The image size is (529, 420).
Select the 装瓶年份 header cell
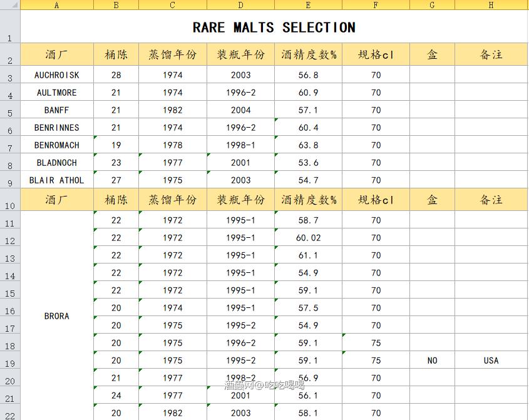tap(240, 54)
